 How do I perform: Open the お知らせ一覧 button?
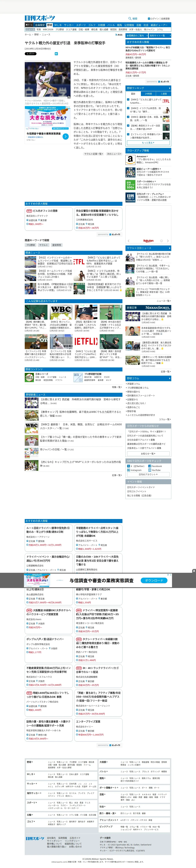(x=148, y=454)
